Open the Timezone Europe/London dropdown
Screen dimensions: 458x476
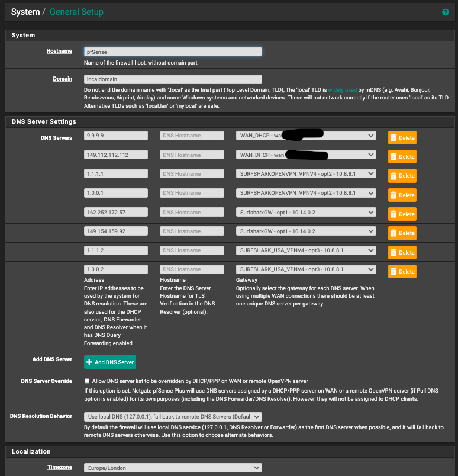click(173, 468)
